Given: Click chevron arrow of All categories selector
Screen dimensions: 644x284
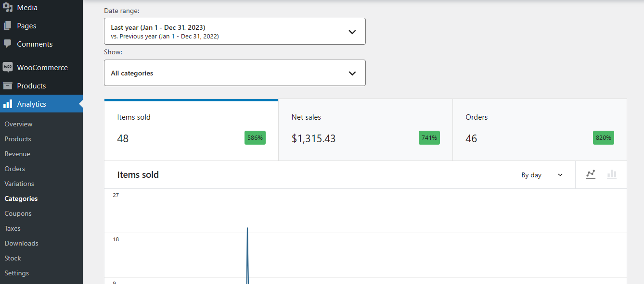Looking at the screenshot, I should tap(352, 74).
